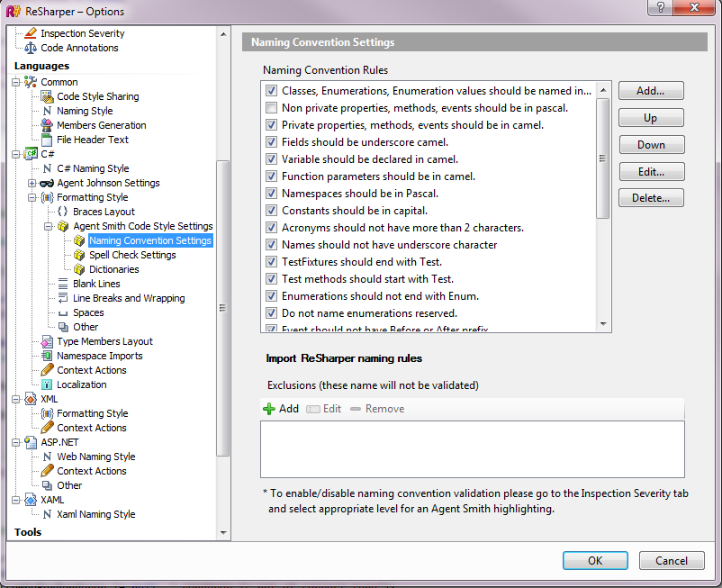Click the Line Breaks and Wrapping icon
Viewport: 722px width, 588px height.
tap(63, 298)
